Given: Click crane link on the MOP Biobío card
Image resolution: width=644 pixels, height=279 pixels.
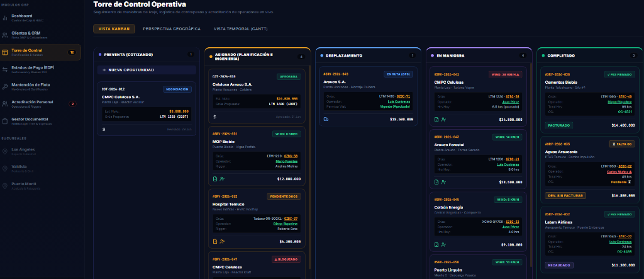Looking at the screenshot, I should coord(291,156).
